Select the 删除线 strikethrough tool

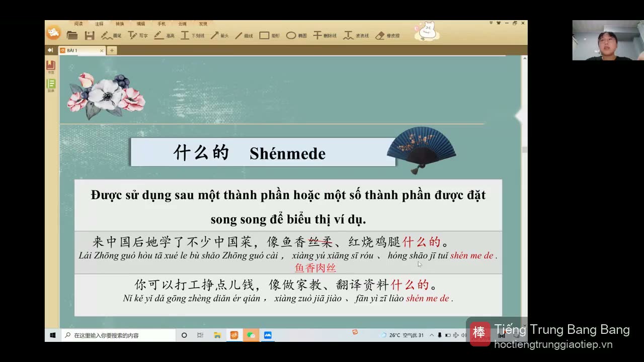point(325,35)
